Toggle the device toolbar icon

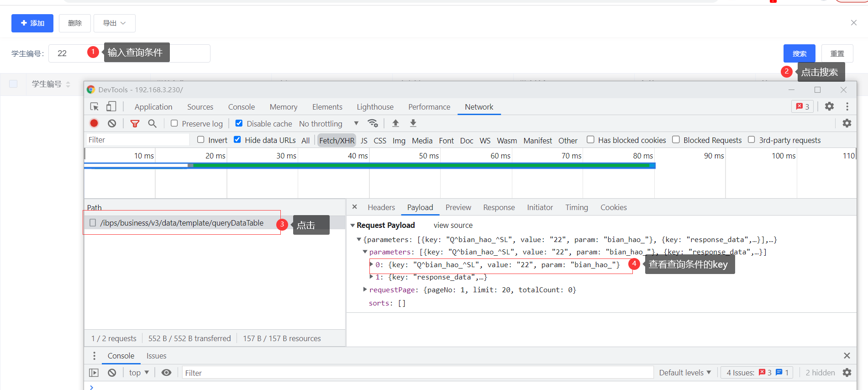[x=111, y=107]
